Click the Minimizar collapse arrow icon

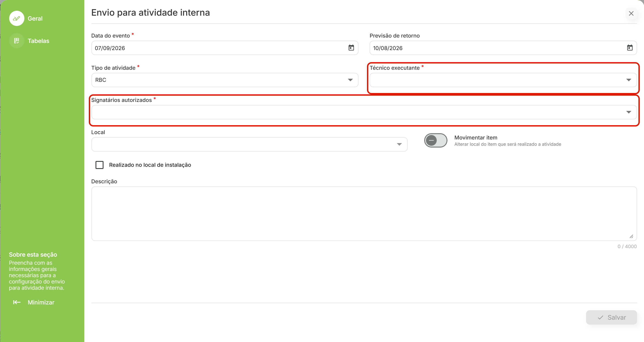click(17, 302)
